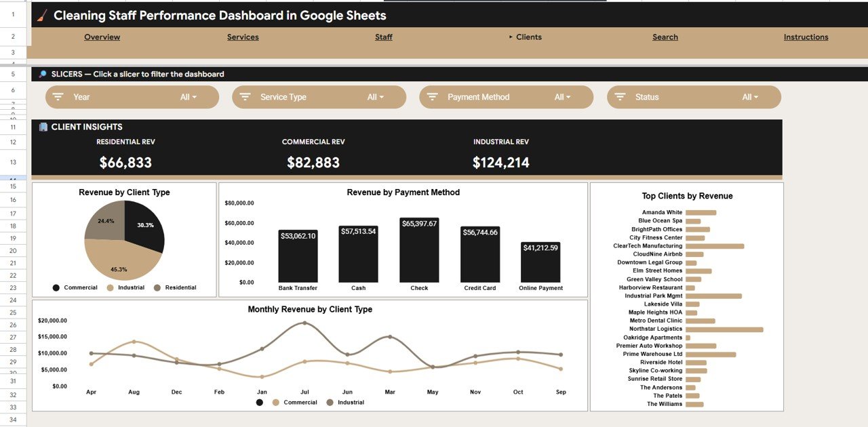Image resolution: width=868 pixels, height=427 pixels.
Task: Click the $66,833 Residential revenue value
Action: click(125, 163)
